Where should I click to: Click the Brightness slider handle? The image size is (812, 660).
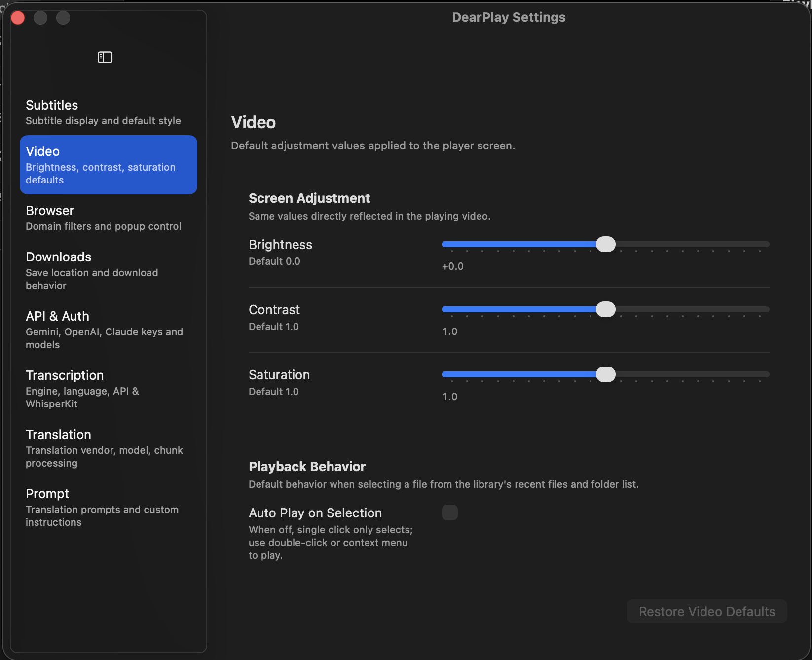606,244
